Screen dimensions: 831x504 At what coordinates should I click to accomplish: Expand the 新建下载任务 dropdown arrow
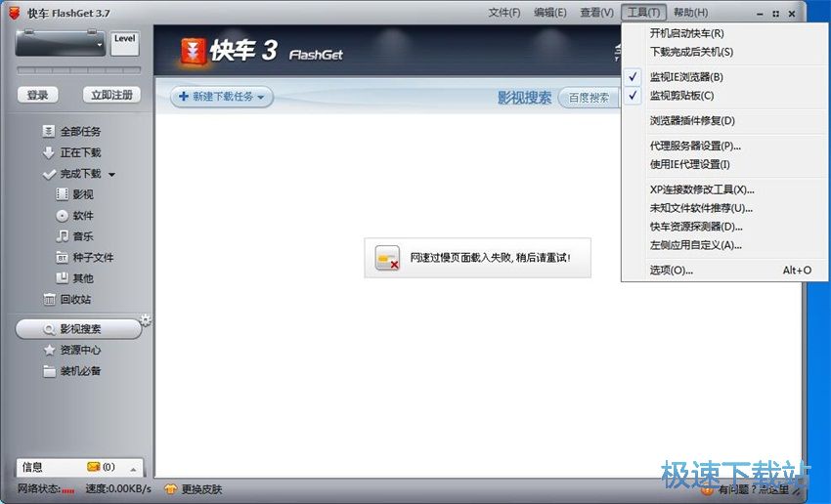click(x=261, y=98)
